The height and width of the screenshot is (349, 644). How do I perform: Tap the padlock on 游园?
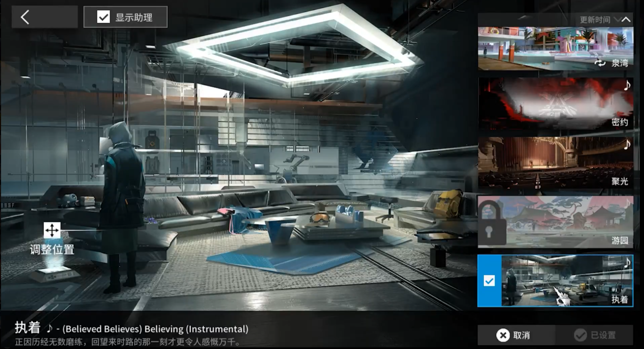[x=491, y=223]
